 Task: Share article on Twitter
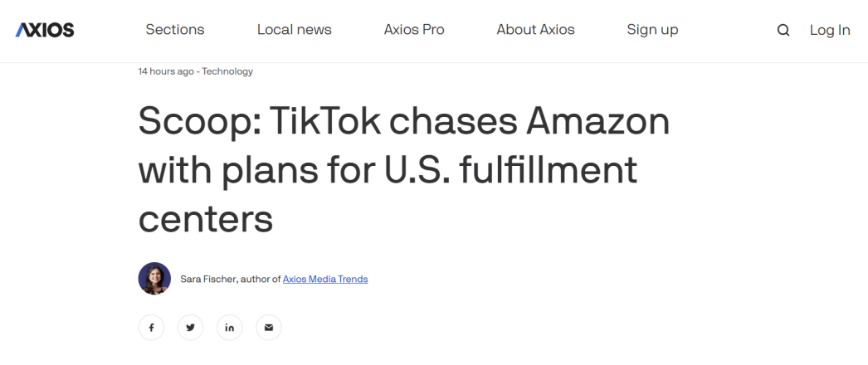(190, 328)
